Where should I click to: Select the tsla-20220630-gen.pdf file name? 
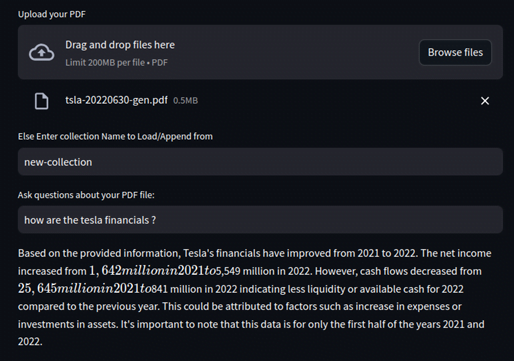[116, 100]
